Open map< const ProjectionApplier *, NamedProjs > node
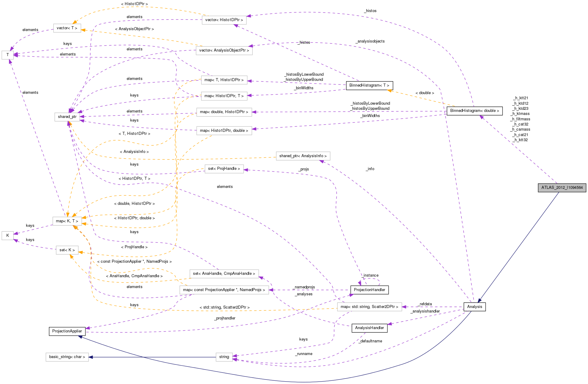 coord(224,290)
